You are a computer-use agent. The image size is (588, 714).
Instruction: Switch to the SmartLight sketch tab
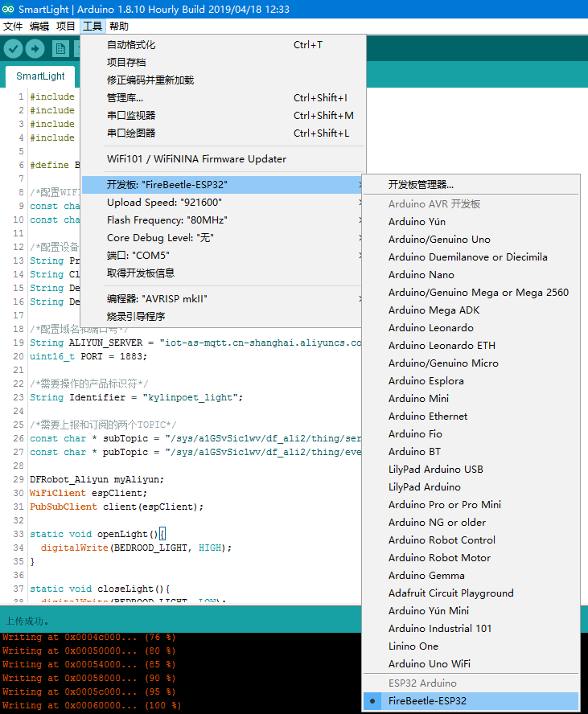[x=40, y=76]
